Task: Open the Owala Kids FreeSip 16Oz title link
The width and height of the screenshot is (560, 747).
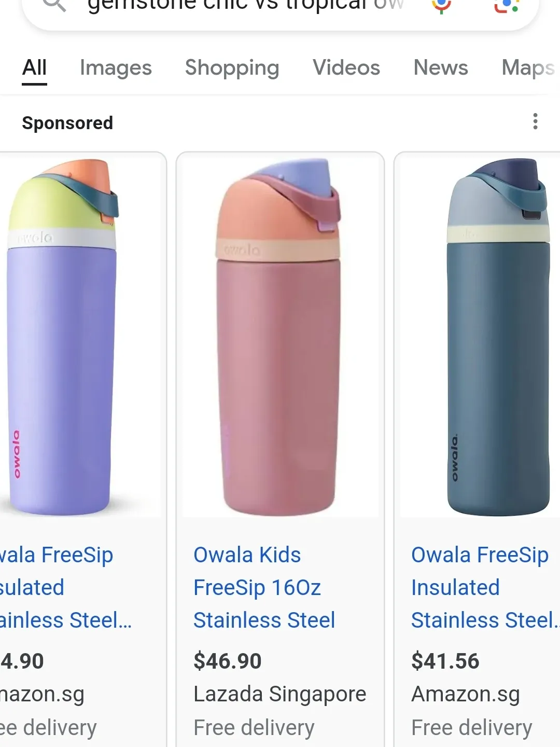Action: 264,587
